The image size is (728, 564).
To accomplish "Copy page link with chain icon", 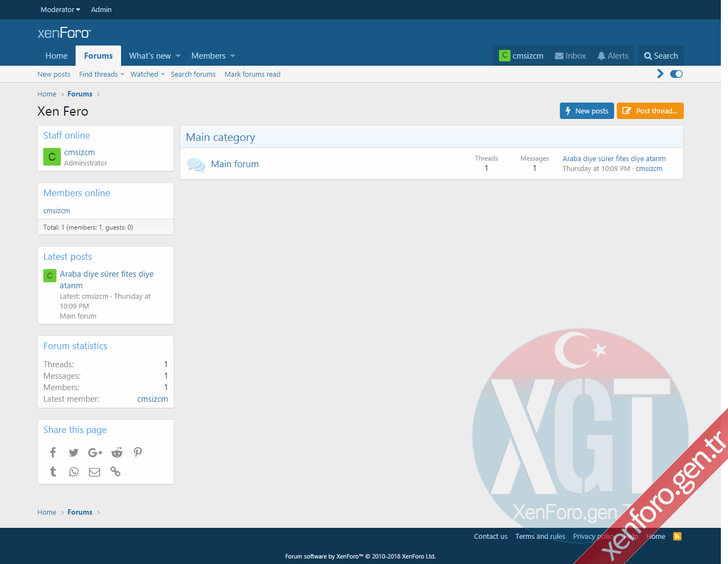I will 116,471.
